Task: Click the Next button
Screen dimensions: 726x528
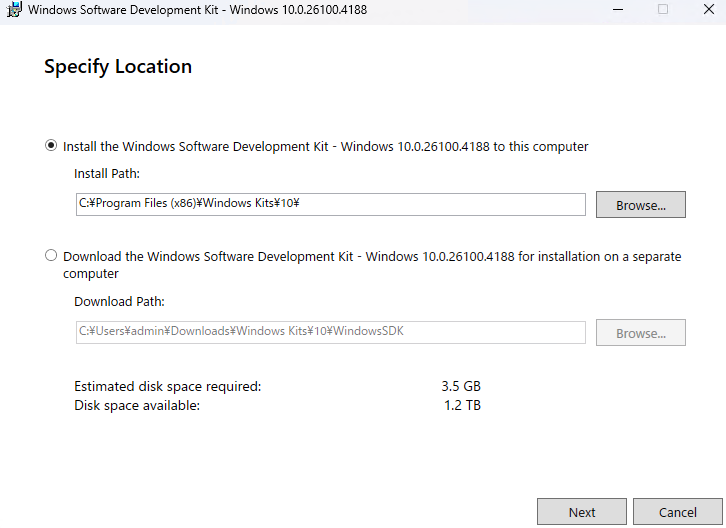Action: (x=582, y=512)
